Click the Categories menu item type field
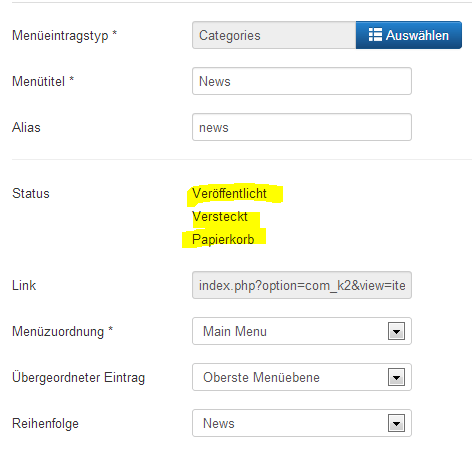 [274, 35]
